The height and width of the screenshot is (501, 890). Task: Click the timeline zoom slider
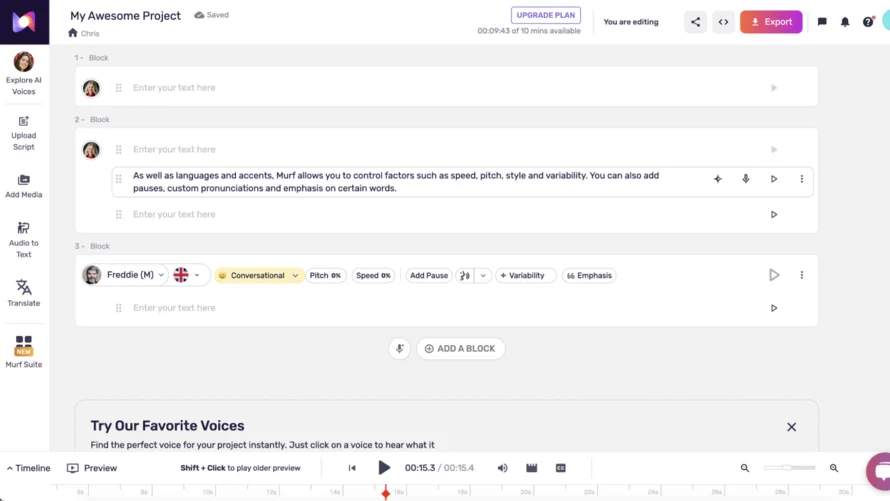click(x=789, y=468)
